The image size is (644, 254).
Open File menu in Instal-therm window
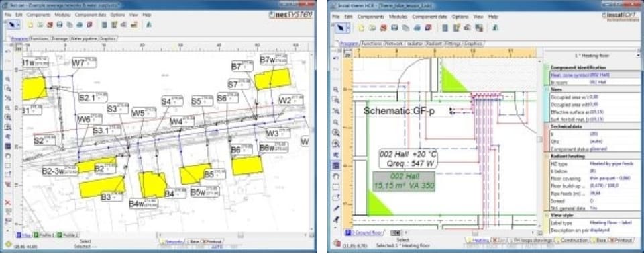(x=335, y=17)
